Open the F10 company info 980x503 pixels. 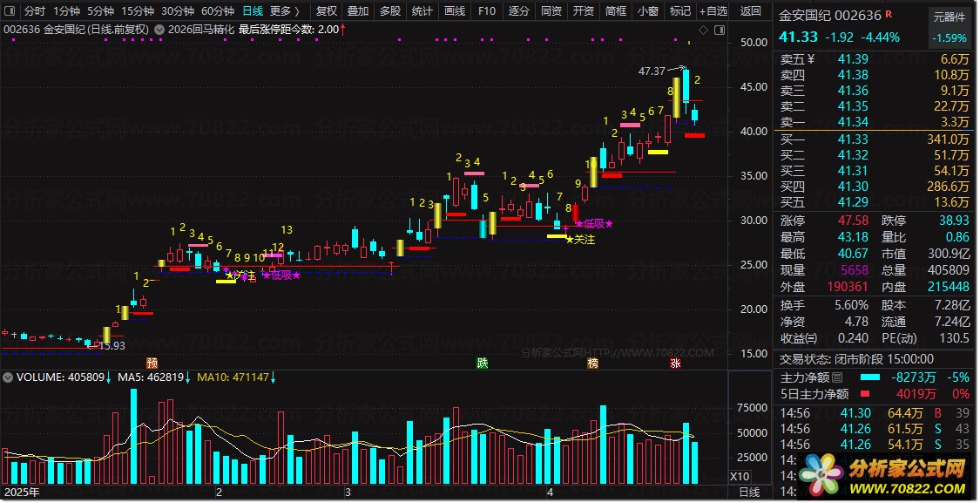[x=486, y=11]
